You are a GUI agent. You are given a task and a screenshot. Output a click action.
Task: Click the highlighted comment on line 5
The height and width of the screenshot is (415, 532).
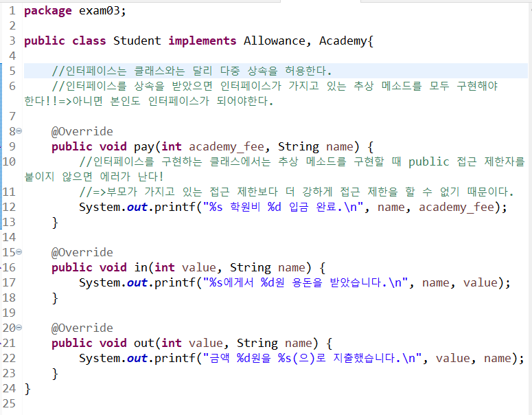(x=192, y=71)
